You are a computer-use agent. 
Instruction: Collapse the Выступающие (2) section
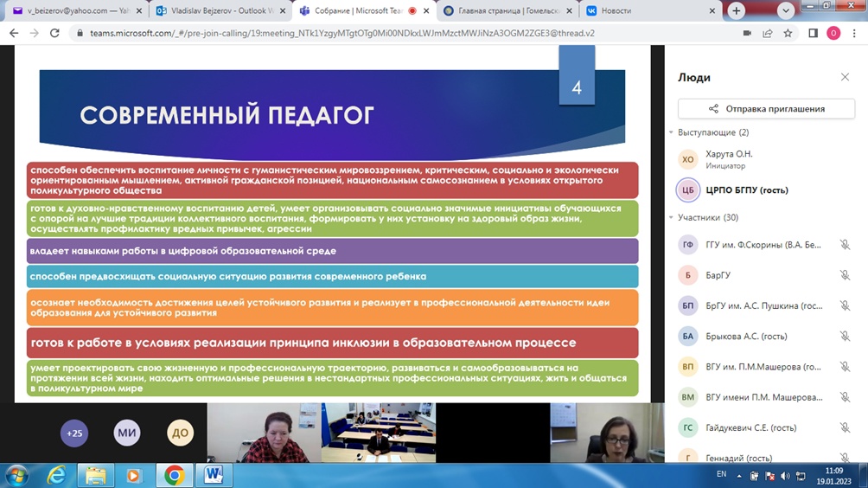coord(672,132)
